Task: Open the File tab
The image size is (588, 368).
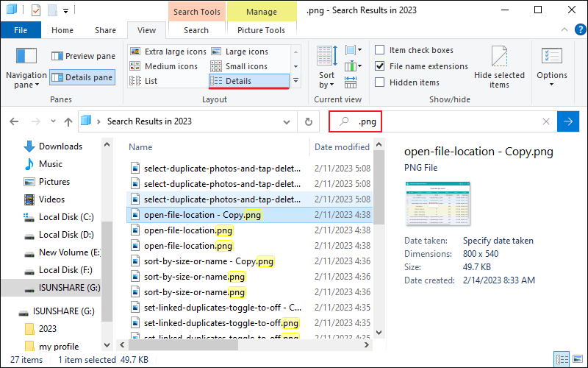Action: pyautogui.click(x=21, y=30)
